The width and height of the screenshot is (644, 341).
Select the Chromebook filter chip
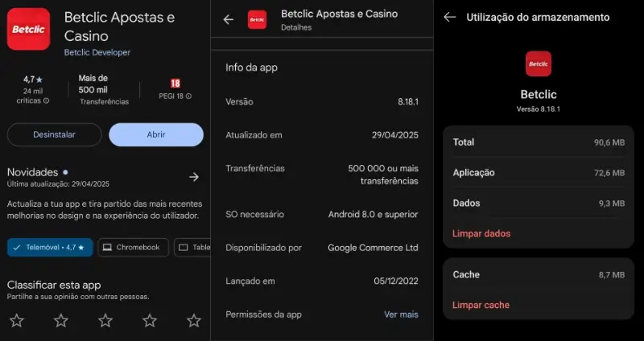point(133,248)
